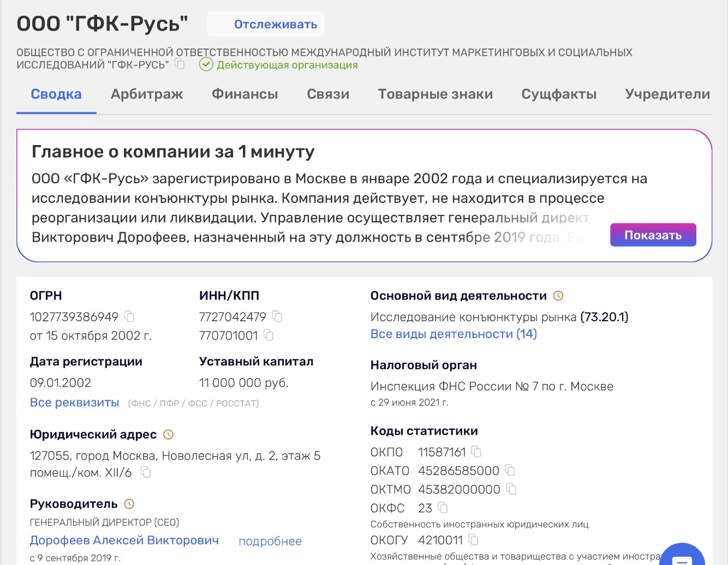Select the activity code (73.20.1)

click(x=604, y=317)
